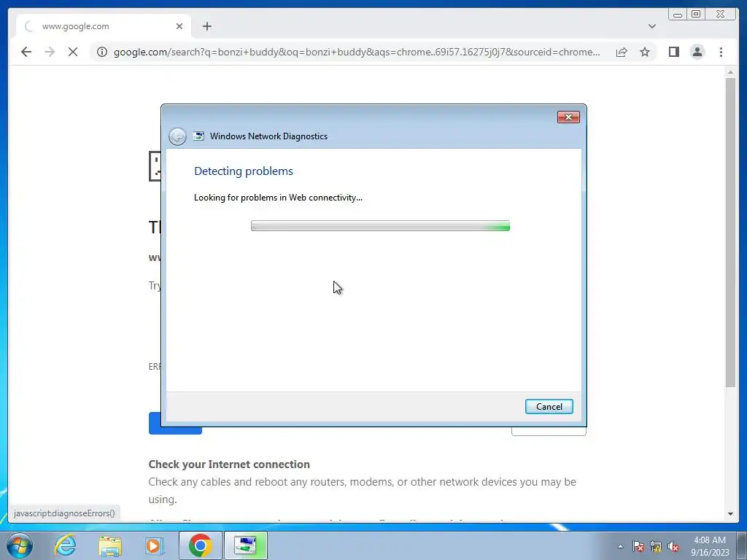Open Chrome side panel icon
Viewport: 747px width, 560px height.
pyautogui.click(x=673, y=52)
